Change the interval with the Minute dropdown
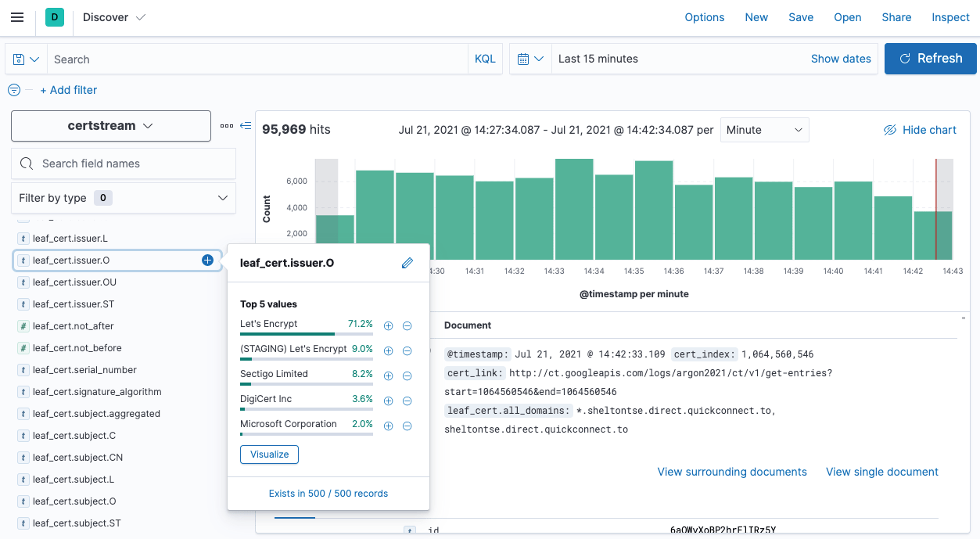This screenshot has width=980, height=539. [x=764, y=131]
